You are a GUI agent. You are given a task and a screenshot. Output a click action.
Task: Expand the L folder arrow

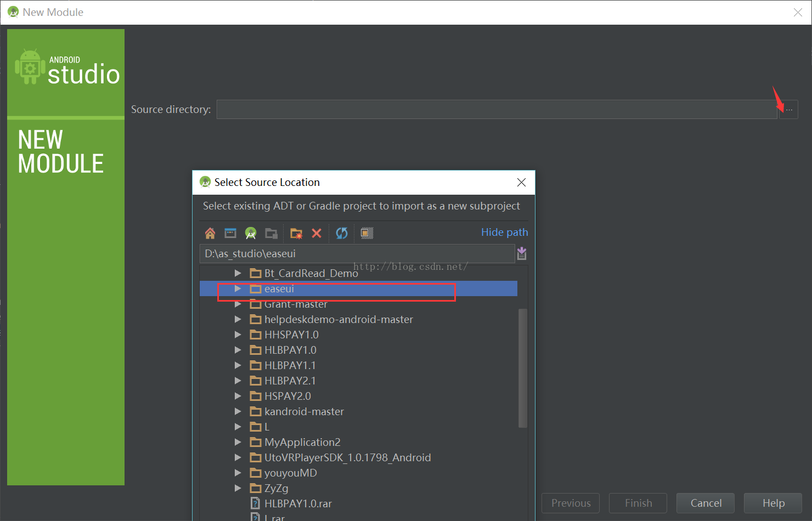(x=238, y=427)
